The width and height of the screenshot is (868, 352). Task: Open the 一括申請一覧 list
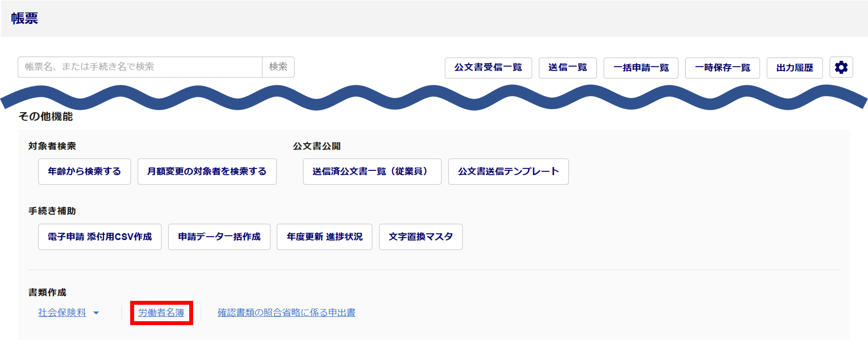[641, 68]
